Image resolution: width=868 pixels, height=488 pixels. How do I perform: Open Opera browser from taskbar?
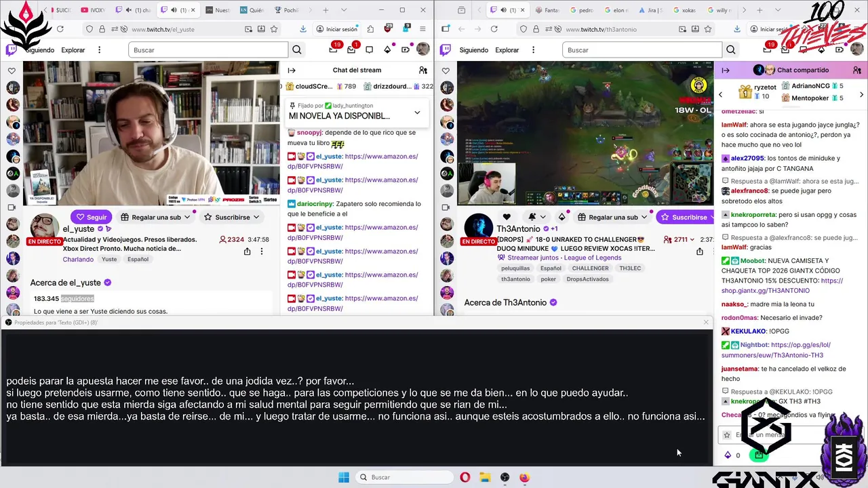[465, 477]
